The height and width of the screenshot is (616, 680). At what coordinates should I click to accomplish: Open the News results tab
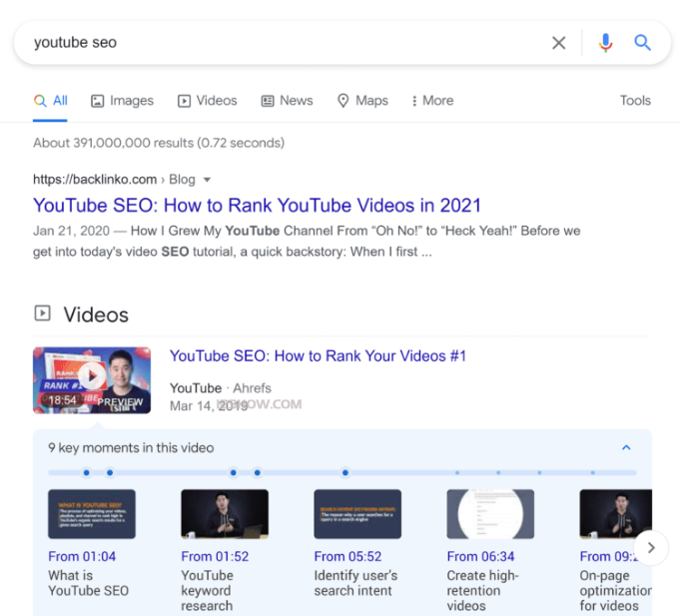point(287,101)
